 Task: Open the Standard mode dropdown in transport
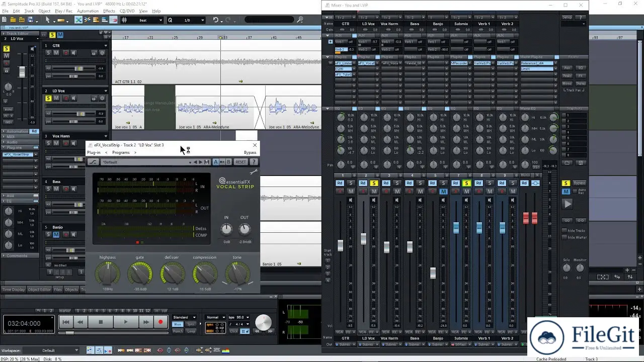pyautogui.click(x=185, y=317)
